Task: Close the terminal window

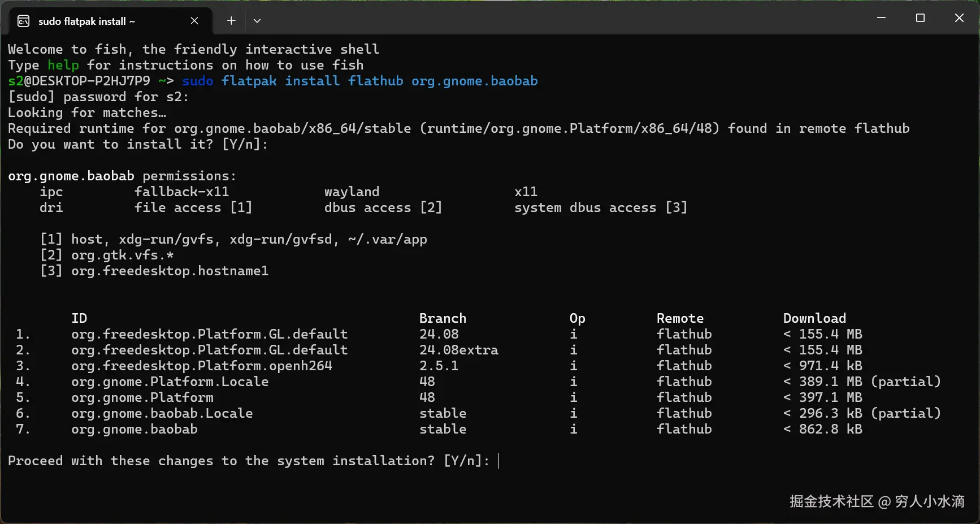Action: tap(959, 18)
